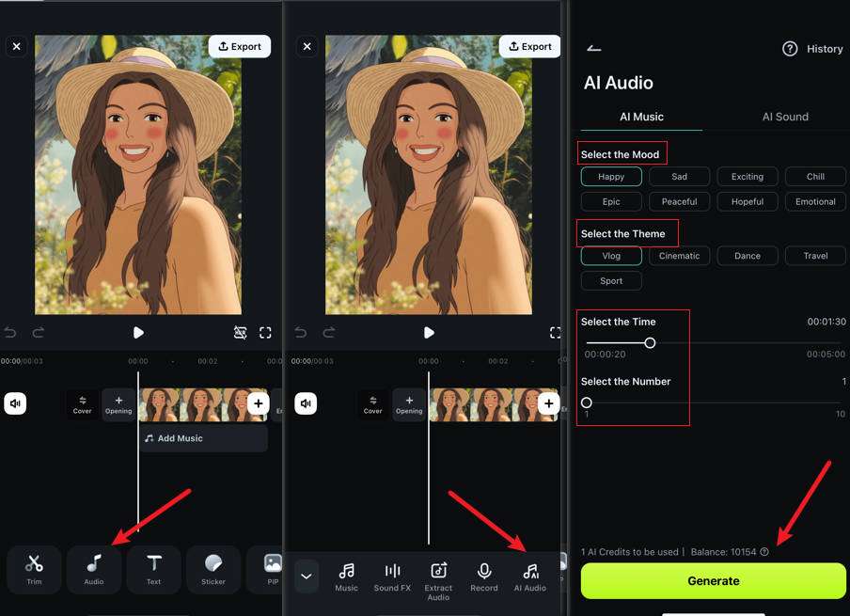
Task: Go back from AI Audio screen
Action: [593, 48]
